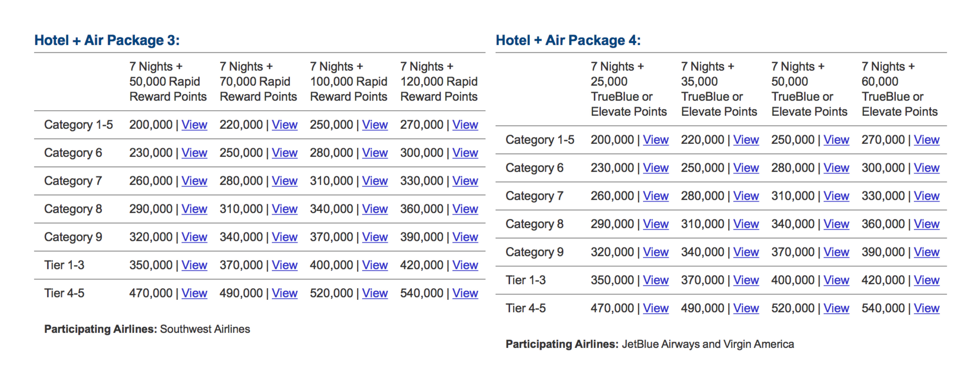The height and width of the screenshot is (387, 980).
Task: View Package 3 Tier 4-5 540,000 option
Action: [x=465, y=293]
